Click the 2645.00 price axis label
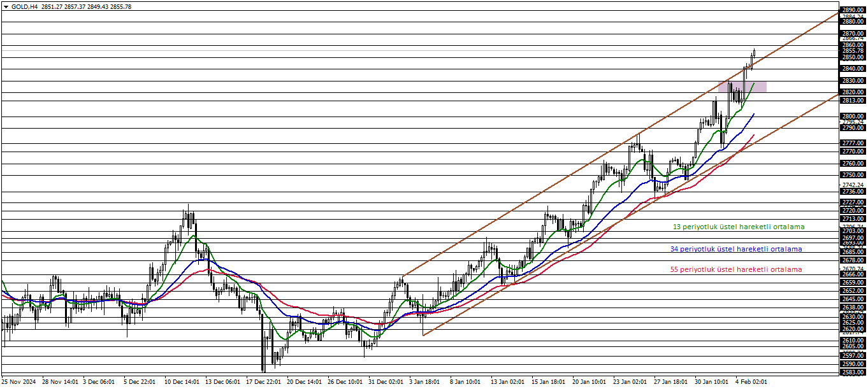868x389 pixels. pyautogui.click(x=853, y=299)
